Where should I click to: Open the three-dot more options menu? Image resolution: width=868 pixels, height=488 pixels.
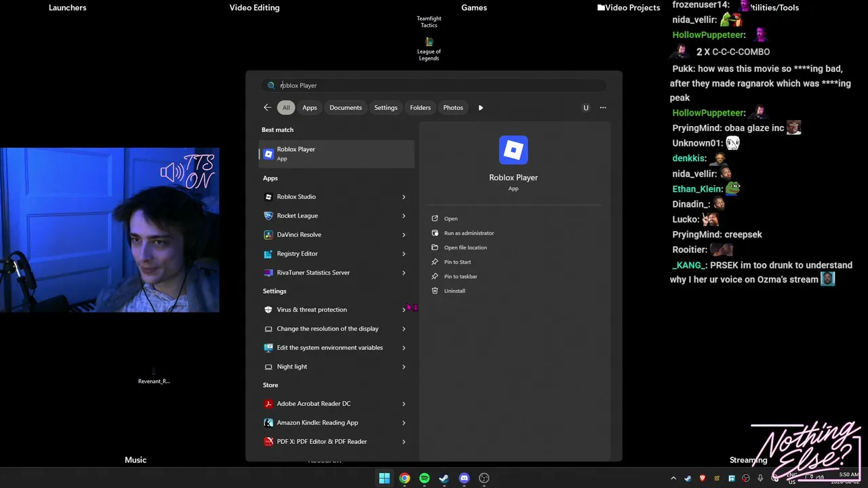(x=603, y=108)
